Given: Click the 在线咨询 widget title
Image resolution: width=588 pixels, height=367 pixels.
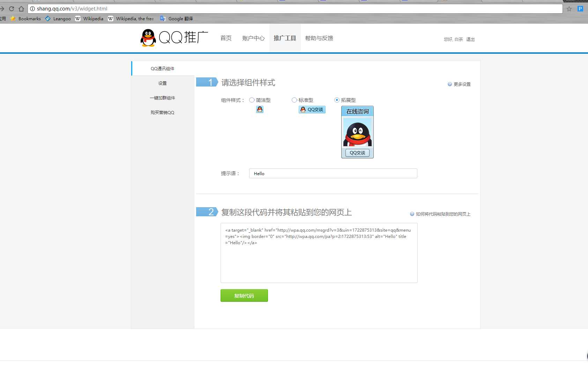Looking at the screenshot, I should pos(358,111).
